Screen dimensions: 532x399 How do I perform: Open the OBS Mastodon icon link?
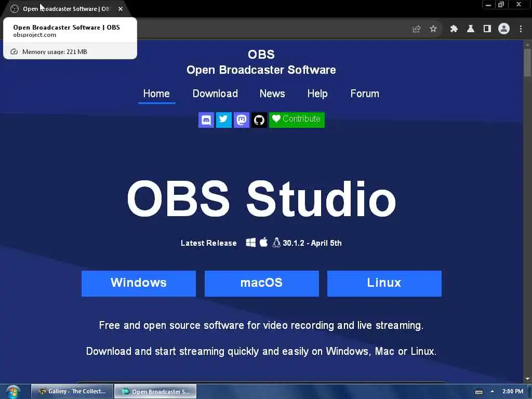(241, 120)
